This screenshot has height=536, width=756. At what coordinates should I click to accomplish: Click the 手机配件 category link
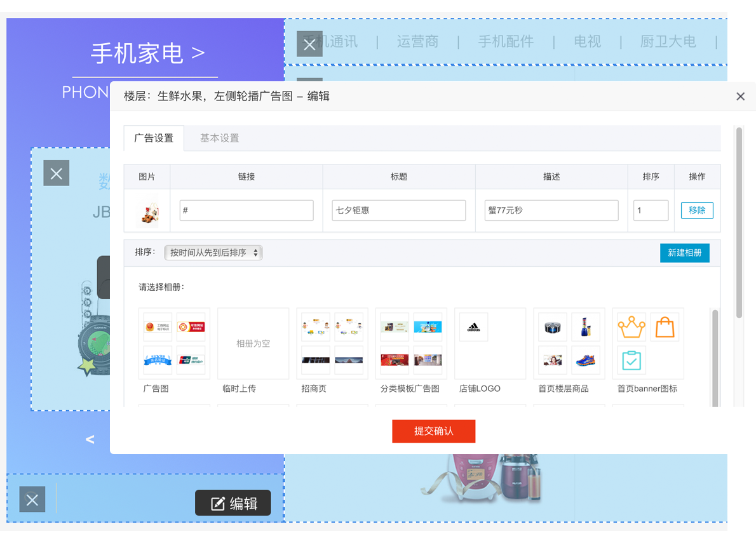tap(506, 41)
